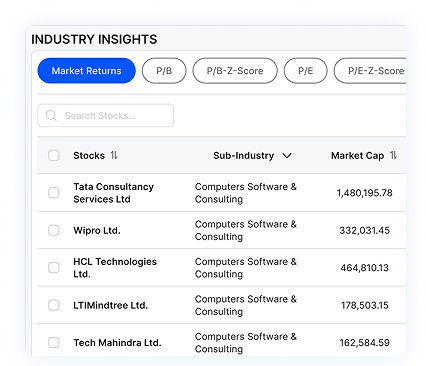The image size is (426, 366).
Task: Click the Stocks column header label
Action: coord(89,156)
